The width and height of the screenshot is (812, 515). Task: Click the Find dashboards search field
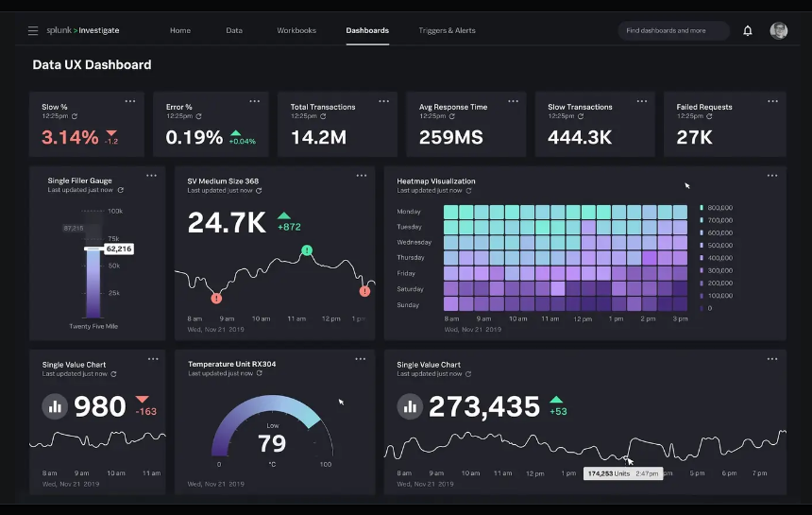(674, 30)
